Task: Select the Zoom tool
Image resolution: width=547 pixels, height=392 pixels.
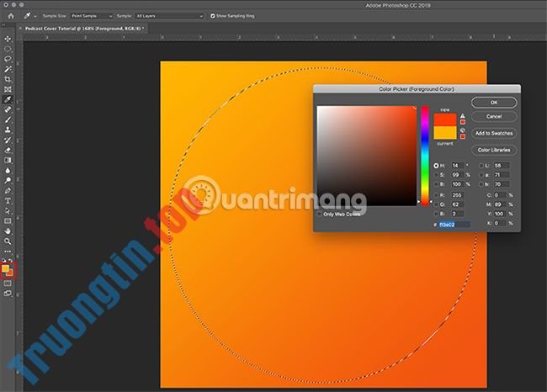Action: (x=8, y=241)
